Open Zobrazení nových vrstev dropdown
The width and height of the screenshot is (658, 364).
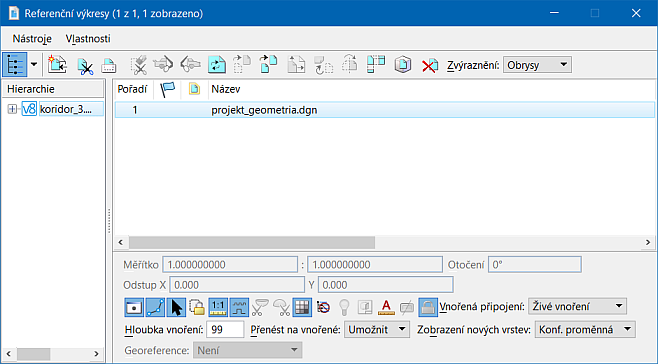(x=585, y=330)
